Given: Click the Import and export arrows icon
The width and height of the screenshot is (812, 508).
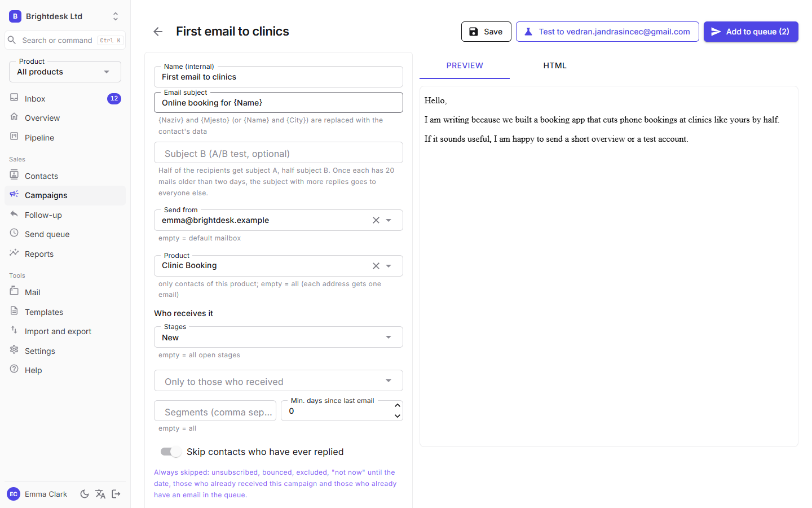Looking at the screenshot, I should 14,330.
